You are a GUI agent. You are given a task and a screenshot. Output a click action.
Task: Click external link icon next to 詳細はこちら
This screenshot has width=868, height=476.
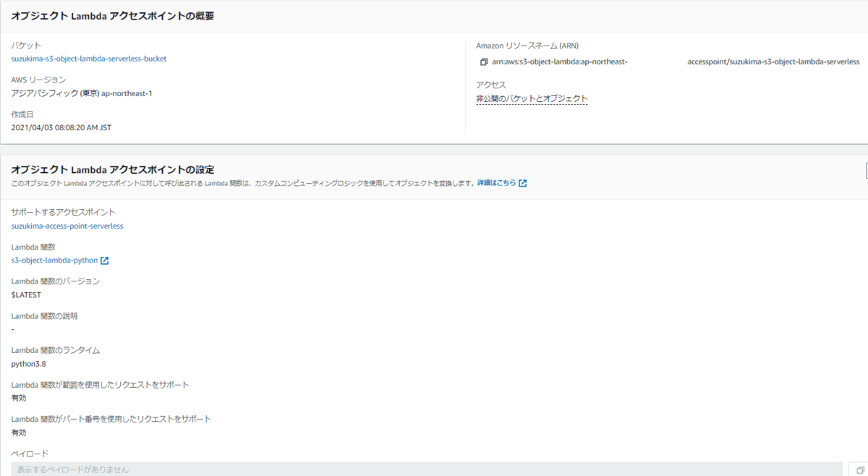(523, 182)
